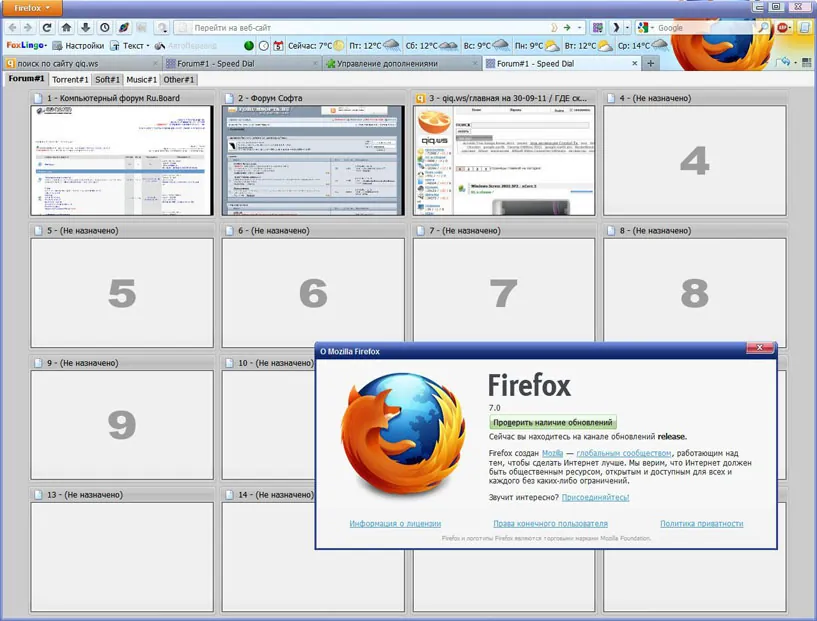This screenshot has height=621, width=817.
Task: Click 'Проверить наличие обновлений' button
Action: [553, 422]
